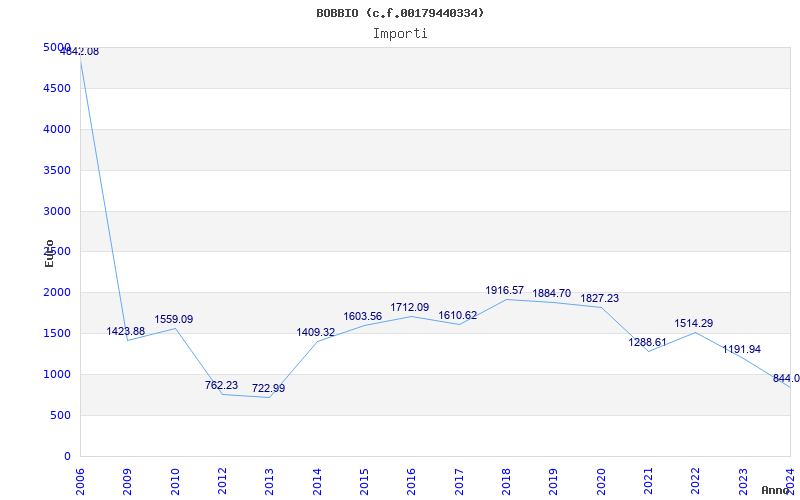Viewport: 800px width, 500px height.
Task: Select data label 1884.70
Action: coord(552,293)
